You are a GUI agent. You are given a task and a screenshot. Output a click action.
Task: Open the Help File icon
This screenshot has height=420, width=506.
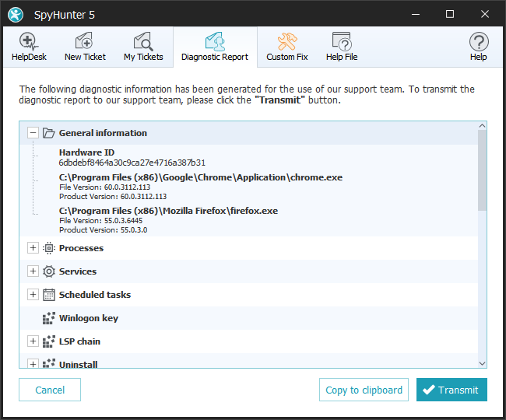click(341, 42)
